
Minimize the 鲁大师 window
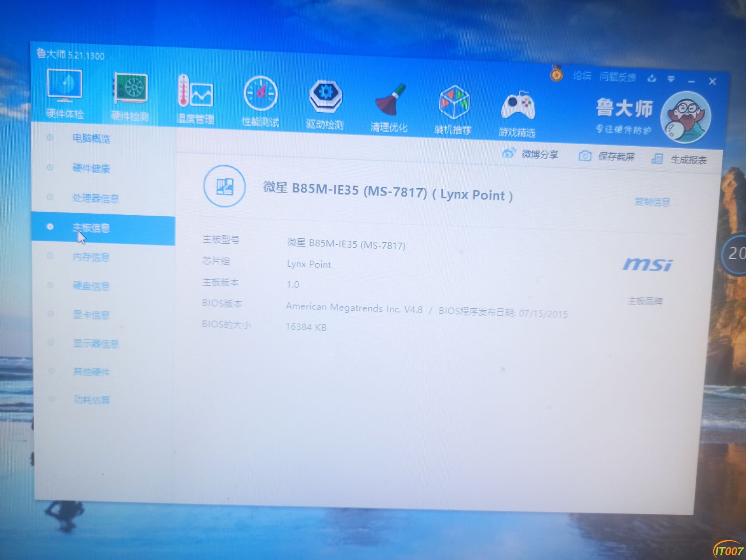(x=691, y=81)
